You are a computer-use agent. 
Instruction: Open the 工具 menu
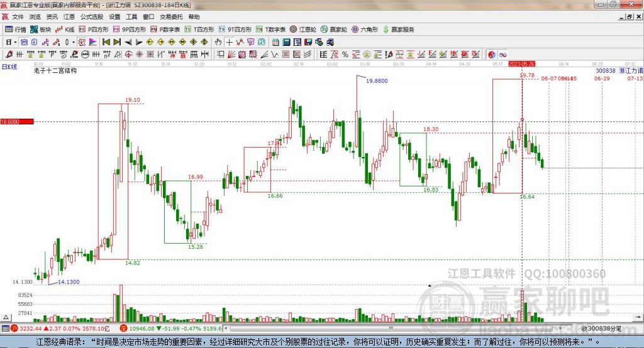(x=131, y=17)
